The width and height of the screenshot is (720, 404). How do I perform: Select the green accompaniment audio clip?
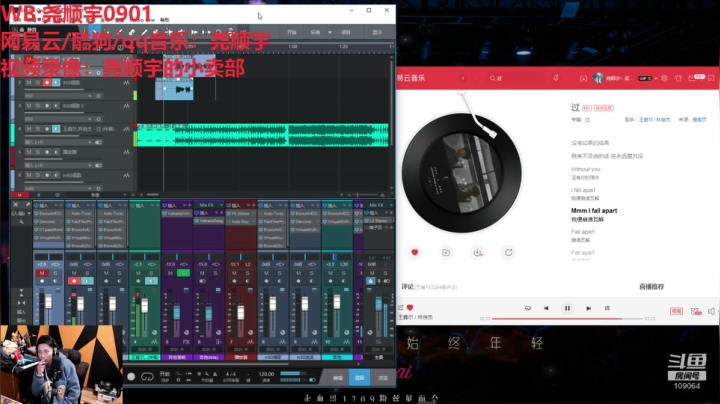[x=263, y=135]
